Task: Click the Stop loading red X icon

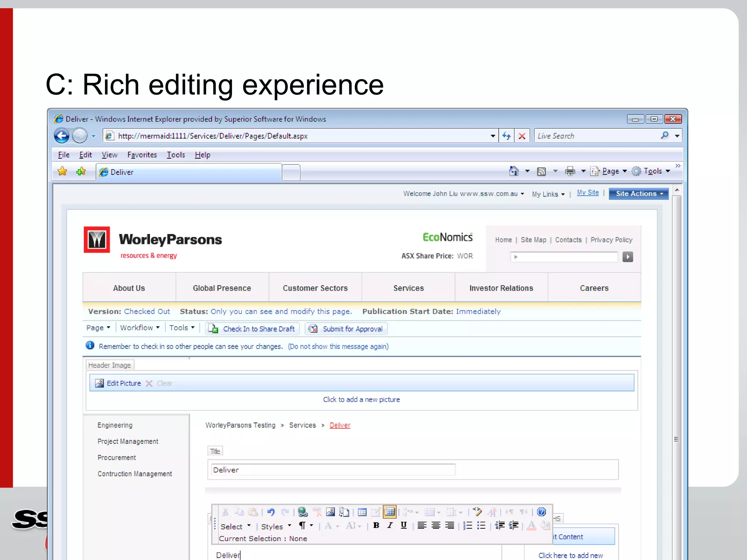Action: point(522,136)
